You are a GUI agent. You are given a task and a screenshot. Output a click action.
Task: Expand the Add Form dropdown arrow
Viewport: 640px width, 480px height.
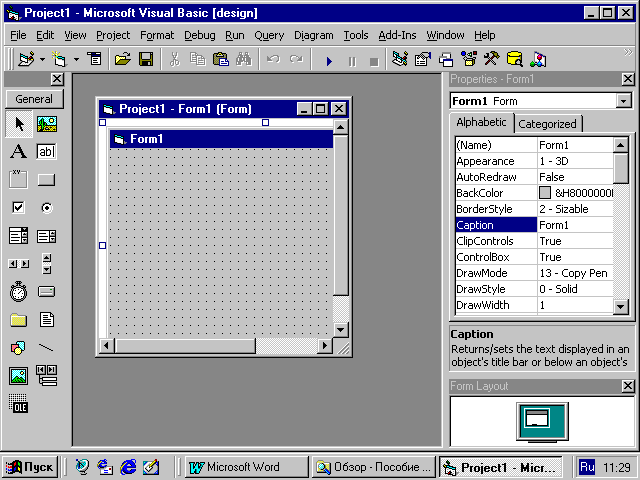[x=76, y=60]
